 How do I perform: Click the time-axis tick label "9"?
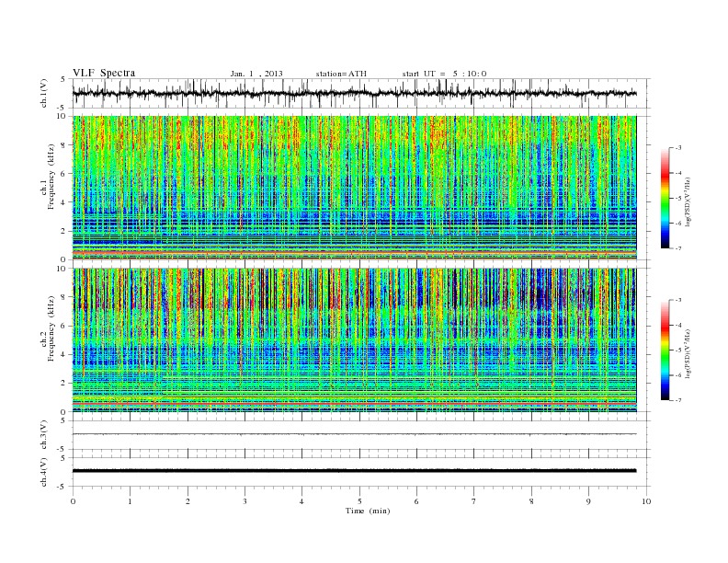[x=588, y=501]
